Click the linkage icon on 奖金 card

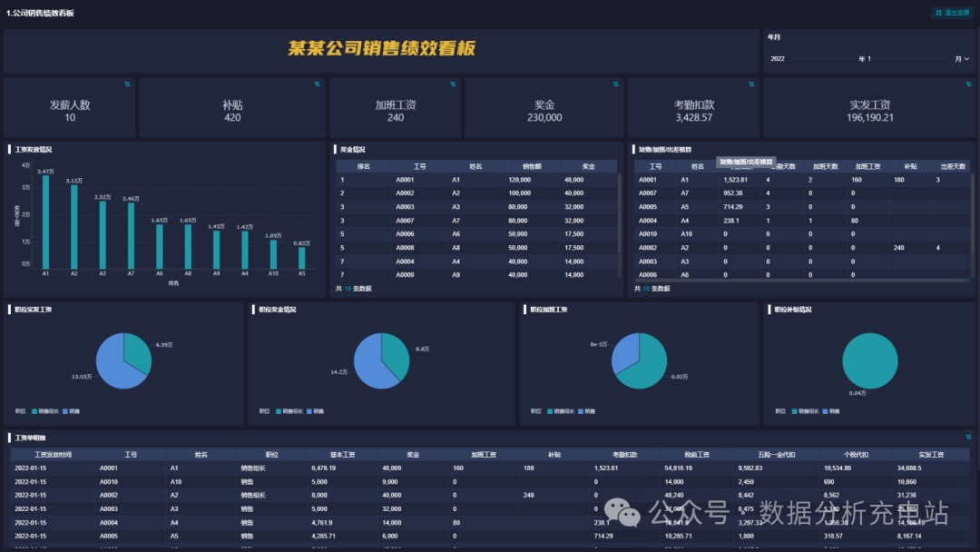pyautogui.click(x=615, y=84)
